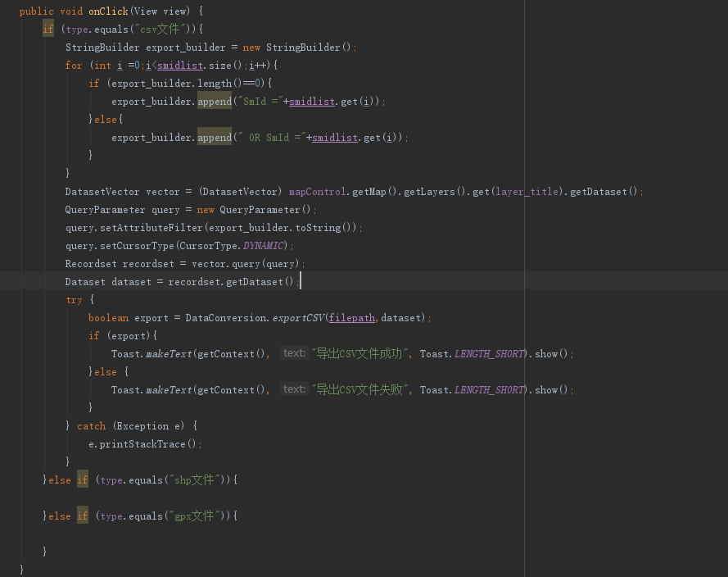728x577 pixels.
Task: Click the onClick method name
Action: [x=108, y=11]
